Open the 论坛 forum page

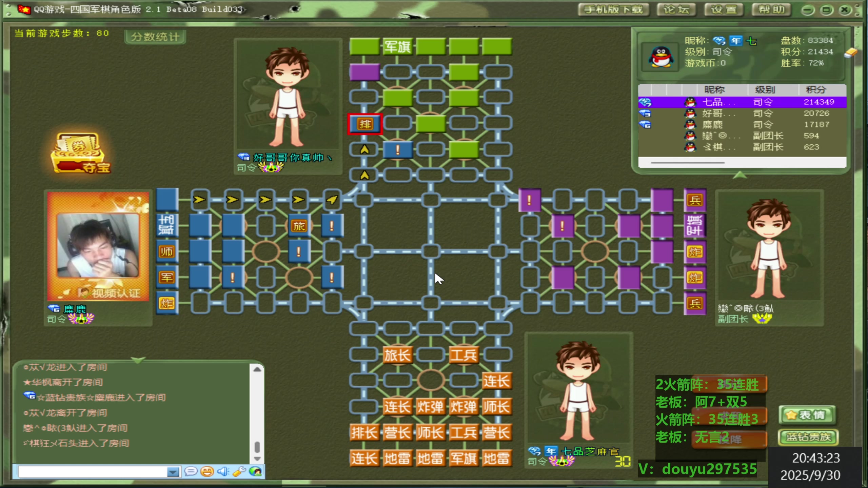(677, 9)
